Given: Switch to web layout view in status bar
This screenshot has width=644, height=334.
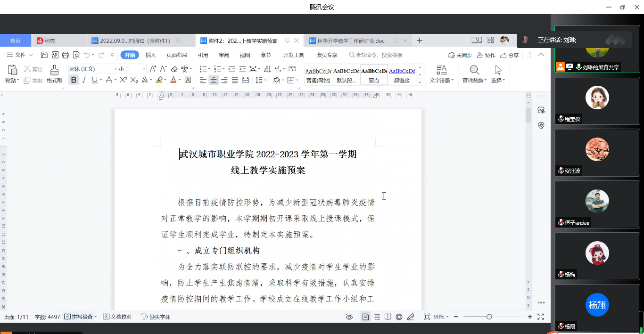Looking at the screenshot, I should pos(399,317).
